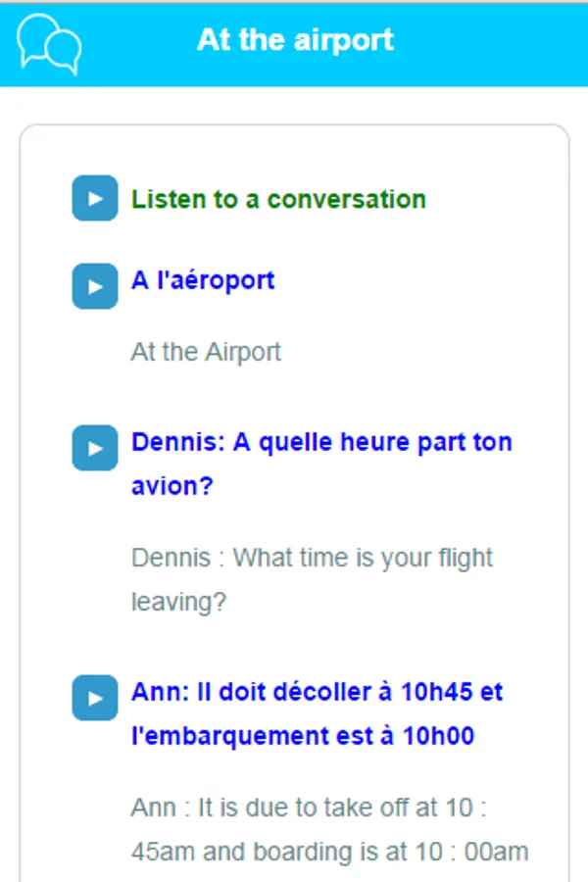Click the "At the airport" header title
The width and height of the screenshot is (588, 882).
(x=295, y=40)
